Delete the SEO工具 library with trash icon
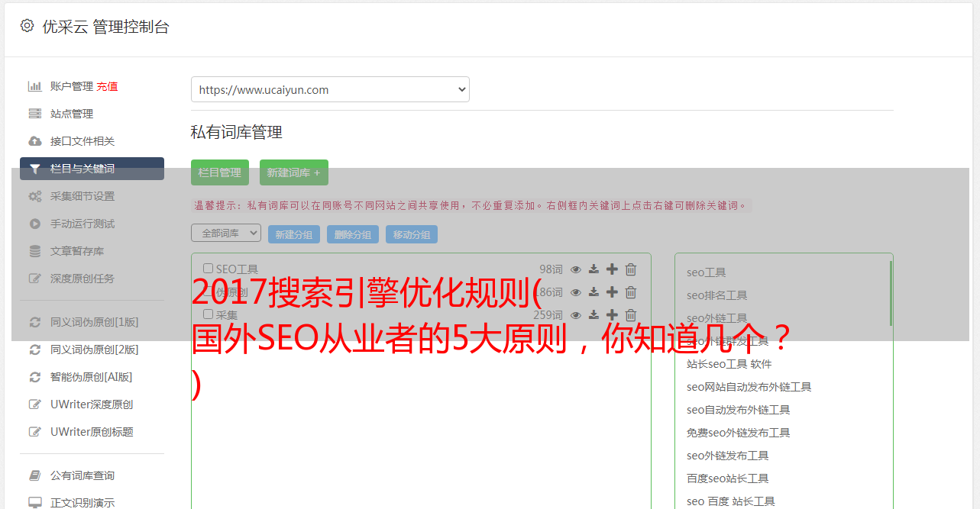Viewport: 980px width, 509px height. [x=631, y=269]
